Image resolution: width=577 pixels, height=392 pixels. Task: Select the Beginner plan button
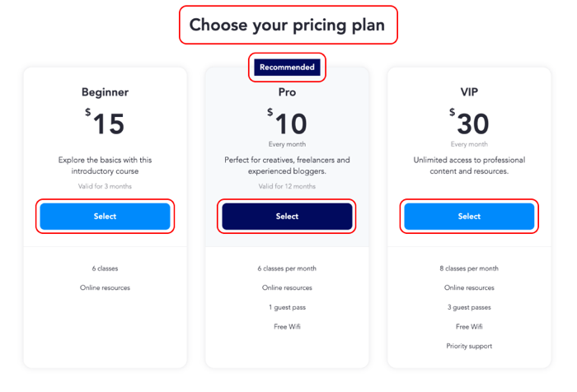[x=105, y=217]
